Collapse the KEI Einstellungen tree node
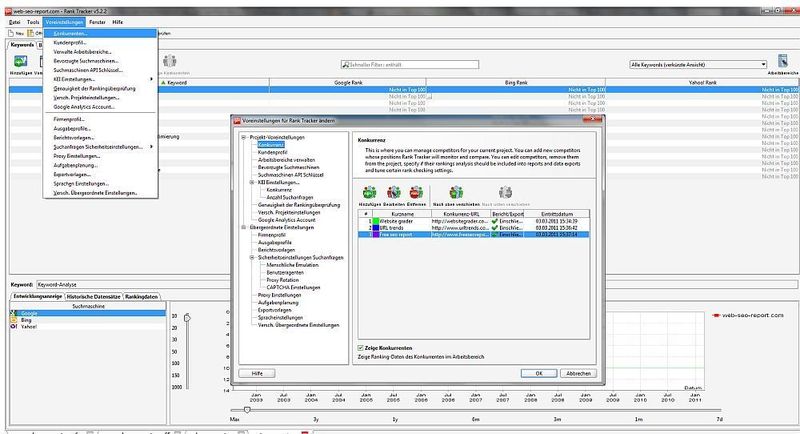 (252, 182)
